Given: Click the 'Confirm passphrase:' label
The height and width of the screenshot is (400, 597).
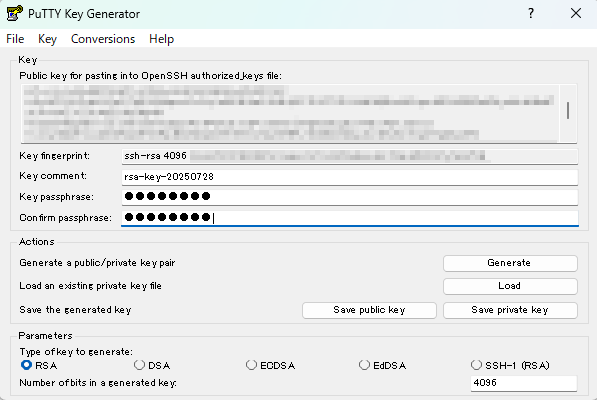Looking at the screenshot, I should (x=65, y=218).
